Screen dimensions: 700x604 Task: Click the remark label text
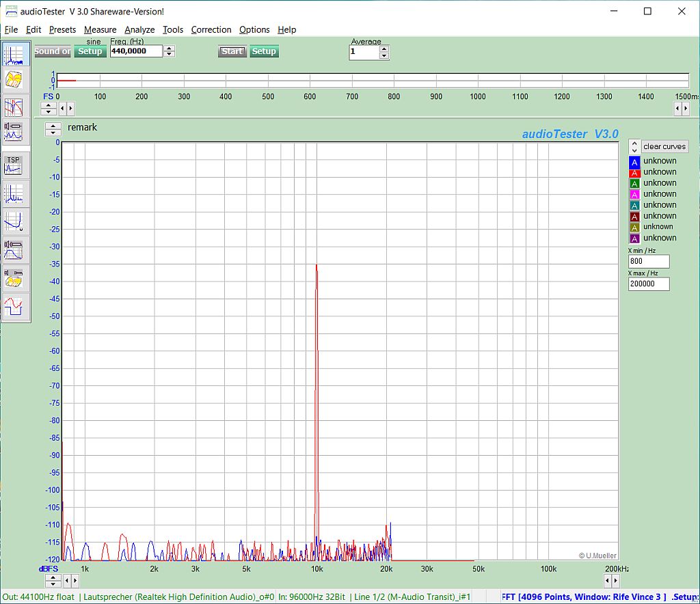(82, 128)
